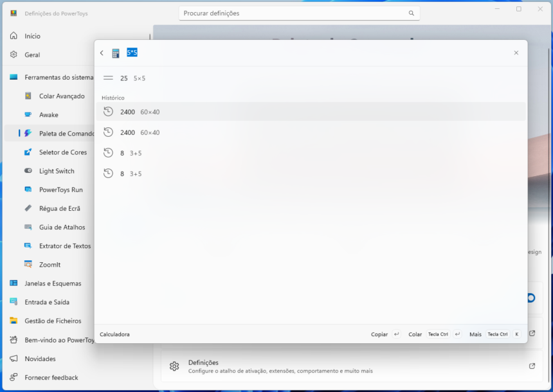Click the Seletor de Cores eyedropper icon
Viewport: 553px width, 392px height.
pyautogui.click(x=28, y=152)
